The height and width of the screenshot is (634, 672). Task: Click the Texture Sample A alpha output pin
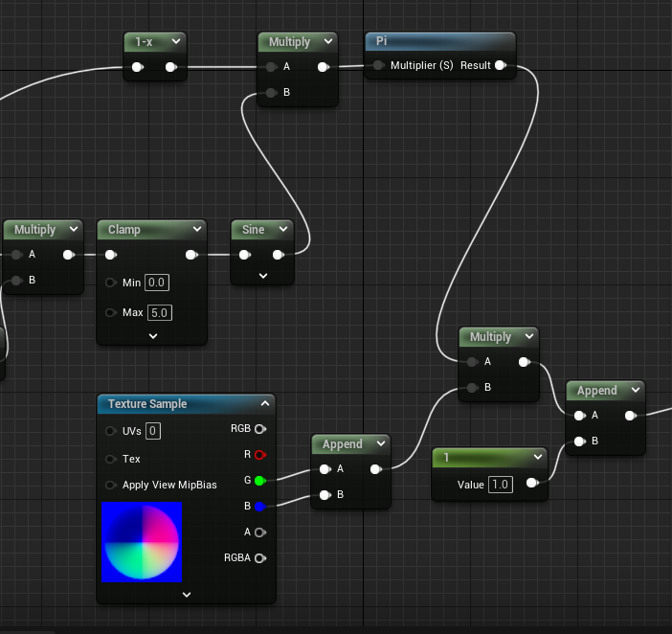(260, 532)
